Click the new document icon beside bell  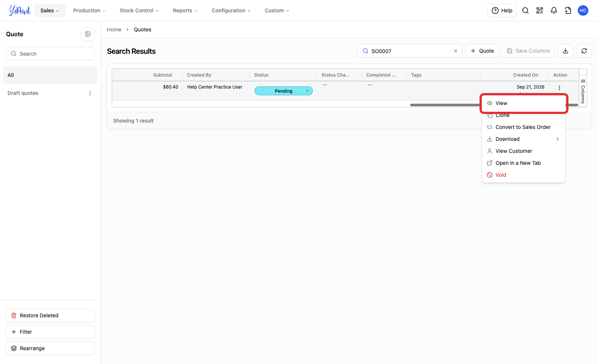(x=568, y=10)
